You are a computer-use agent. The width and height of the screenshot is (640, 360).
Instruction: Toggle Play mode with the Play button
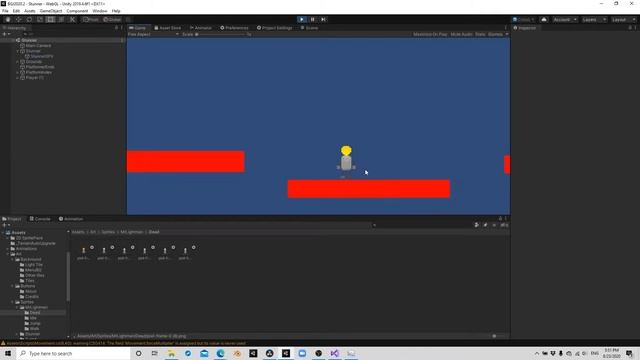pos(302,19)
